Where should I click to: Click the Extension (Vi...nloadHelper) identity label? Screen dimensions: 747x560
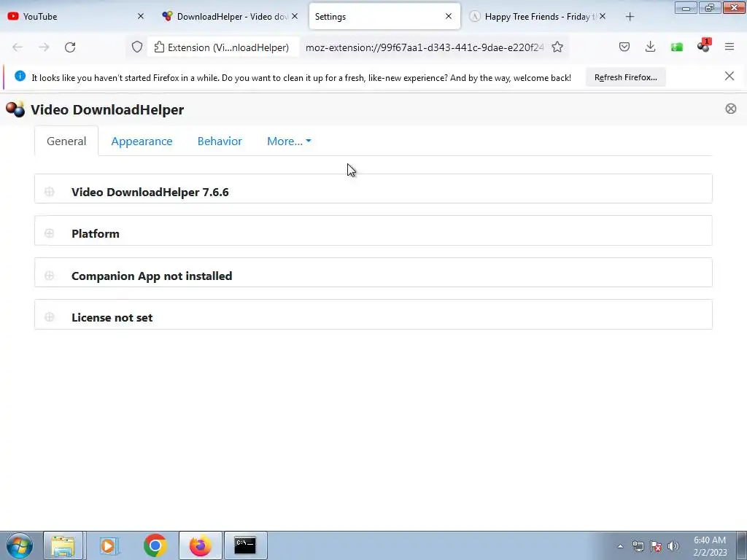pos(222,47)
